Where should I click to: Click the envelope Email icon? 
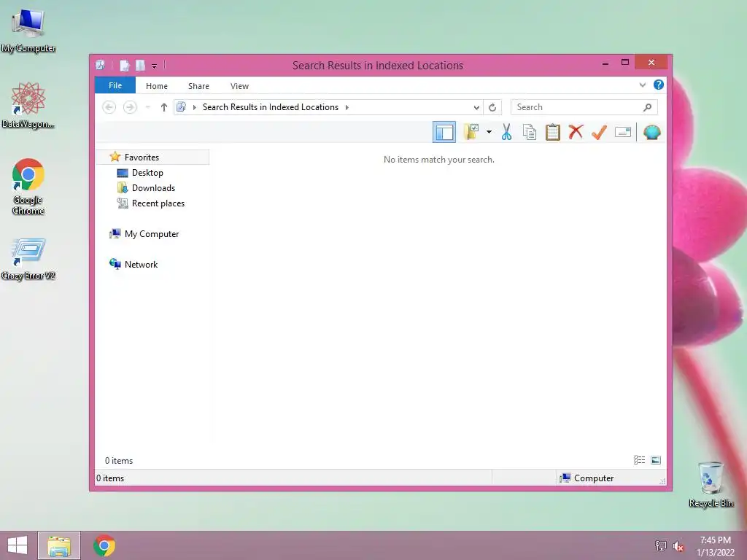pos(623,132)
